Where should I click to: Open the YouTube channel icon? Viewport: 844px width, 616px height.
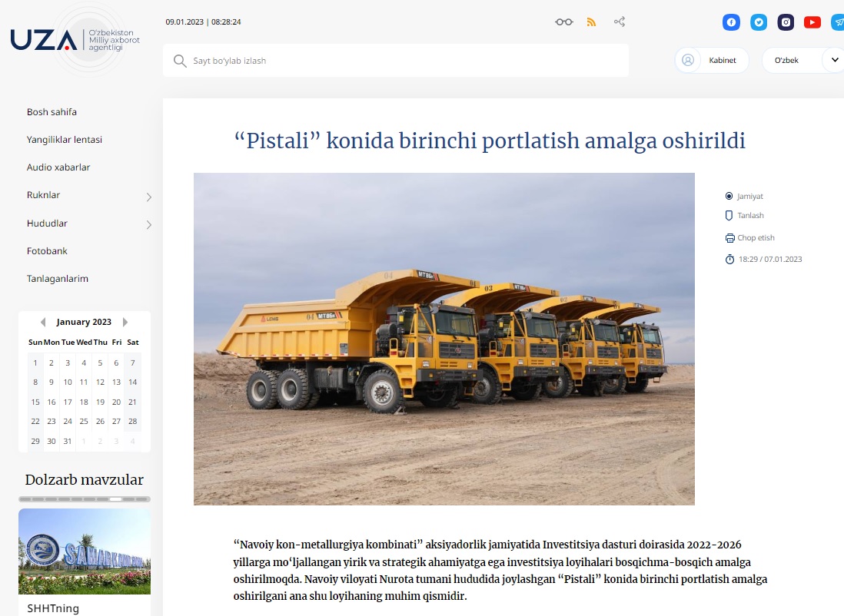pyautogui.click(x=812, y=22)
